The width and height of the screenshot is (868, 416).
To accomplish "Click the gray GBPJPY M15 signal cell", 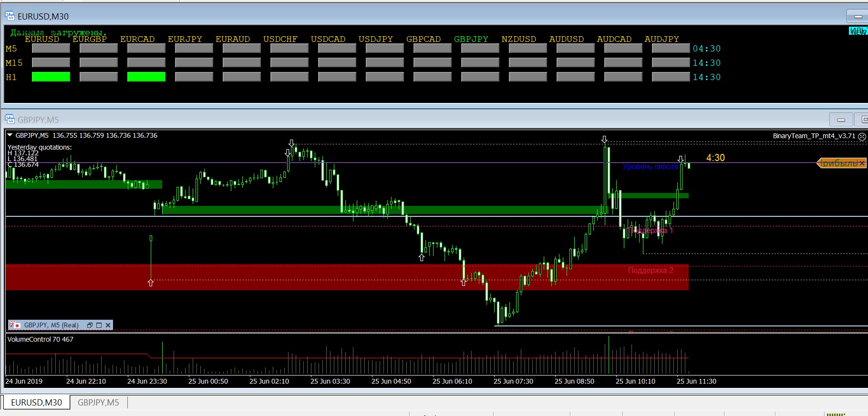I will click(x=480, y=62).
